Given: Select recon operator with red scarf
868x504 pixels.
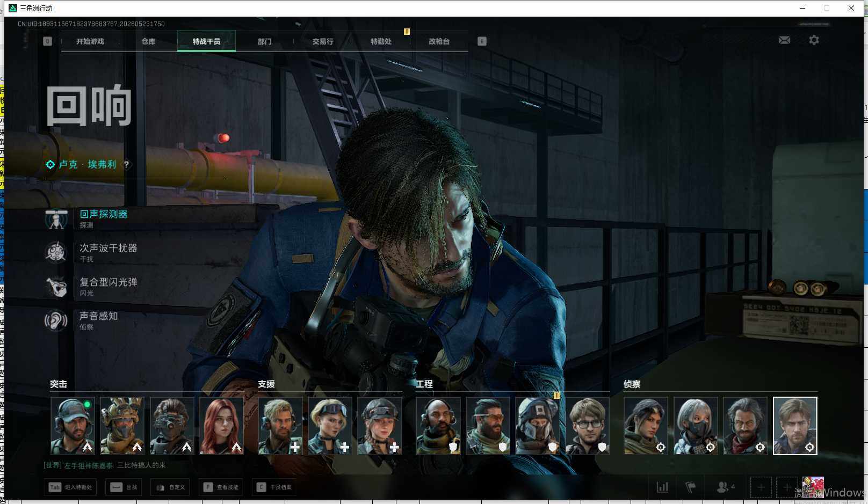Looking at the screenshot, I should pos(745,426).
